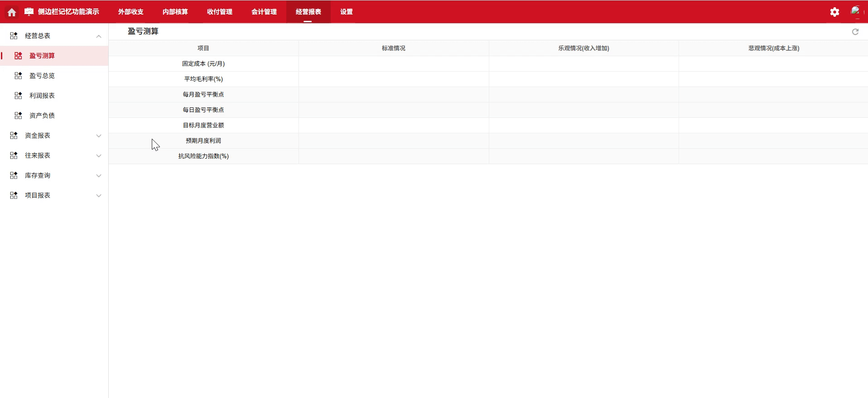Click the user avatar icon
The height and width of the screenshot is (398, 868).
tap(855, 11)
